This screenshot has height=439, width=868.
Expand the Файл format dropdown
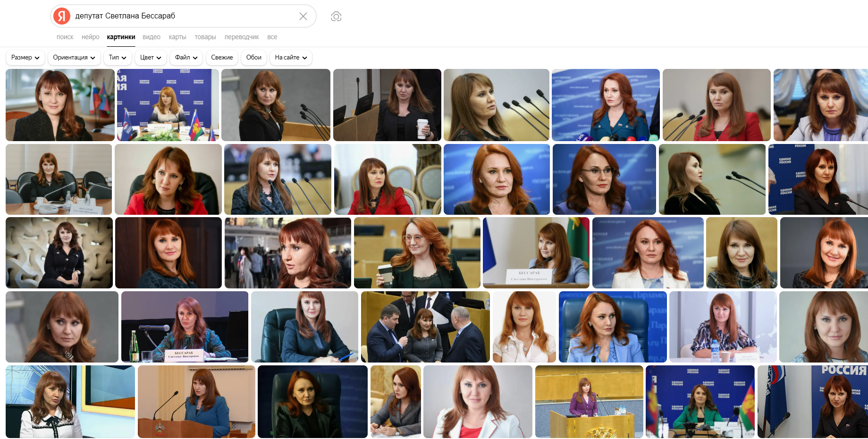[186, 58]
